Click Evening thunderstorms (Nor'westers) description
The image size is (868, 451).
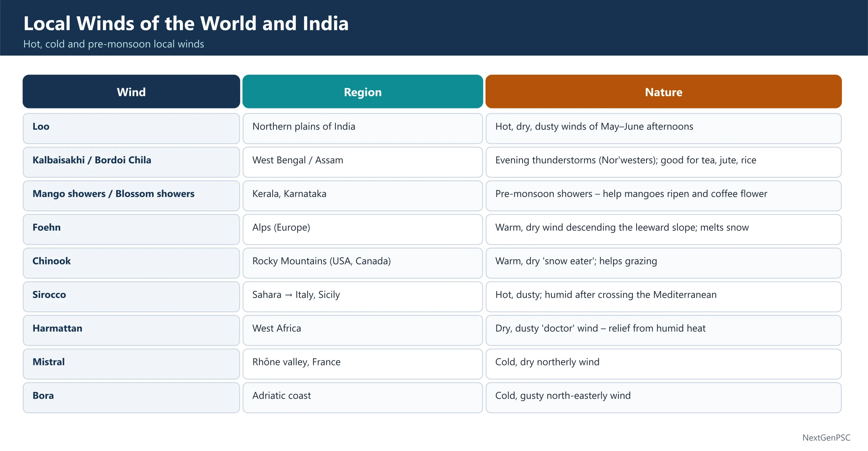pyautogui.click(x=663, y=162)
